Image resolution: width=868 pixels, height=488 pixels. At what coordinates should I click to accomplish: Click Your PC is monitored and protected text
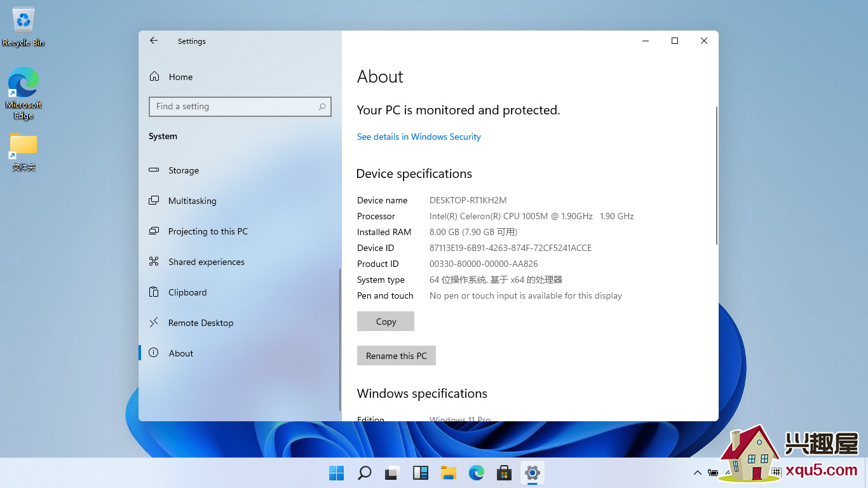point(458,110)
